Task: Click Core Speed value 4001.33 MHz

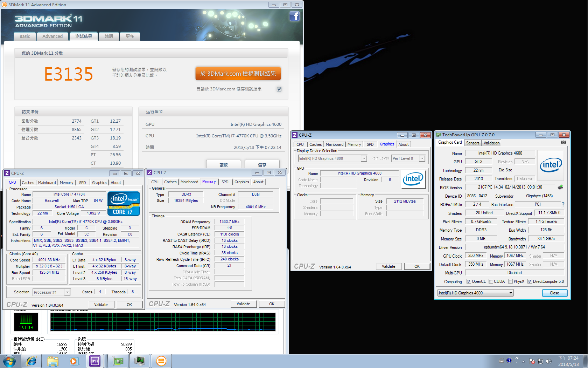Action: (49, 260)
